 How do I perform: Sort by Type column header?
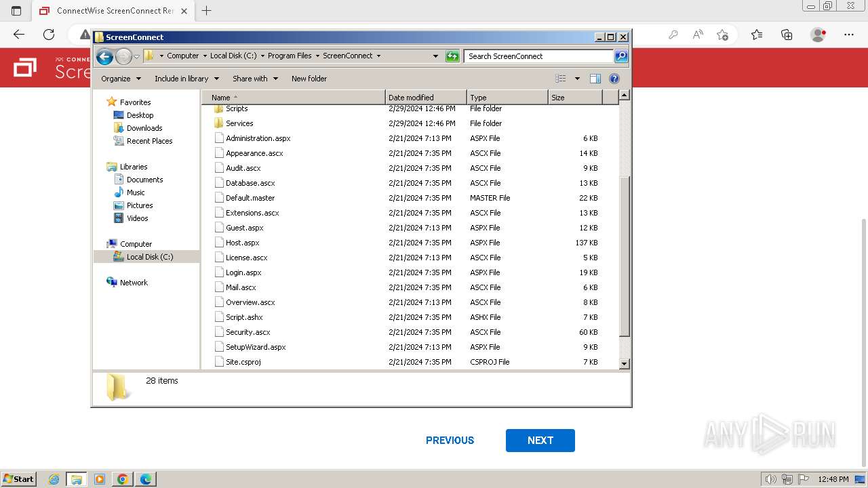(x=507, y=98)
